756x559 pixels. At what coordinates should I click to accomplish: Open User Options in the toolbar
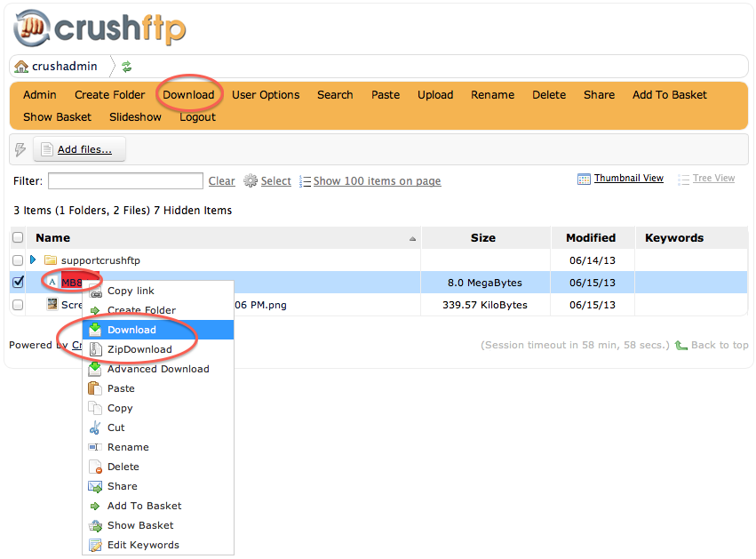coord(266,95)
